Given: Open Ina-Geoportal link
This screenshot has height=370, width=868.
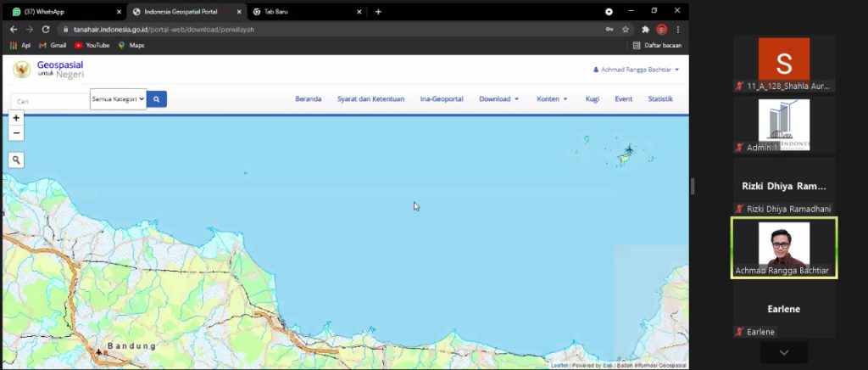Looking at the screenshot, I should (442, 99).
